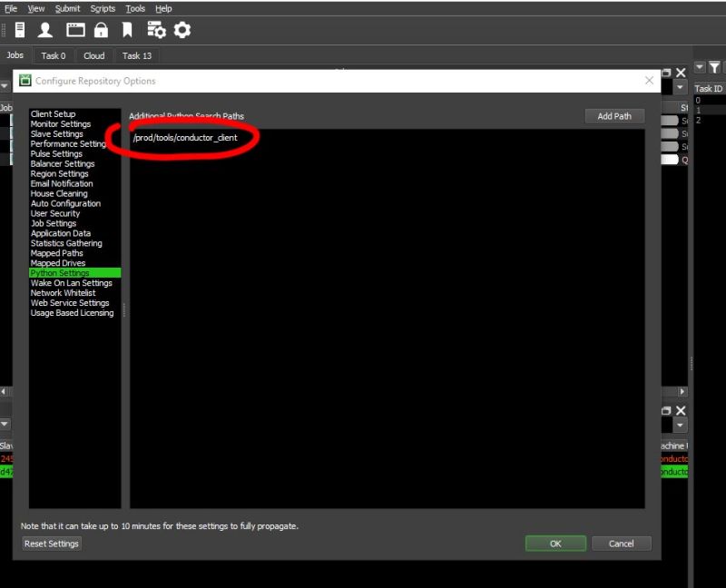Confirm changes with the OK button

point(554,544)
